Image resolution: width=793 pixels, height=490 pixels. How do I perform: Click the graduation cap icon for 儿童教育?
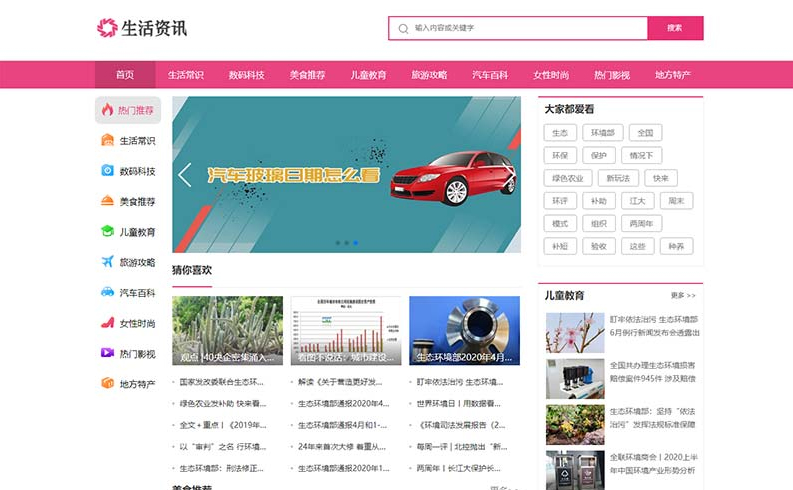pos(107,231)
